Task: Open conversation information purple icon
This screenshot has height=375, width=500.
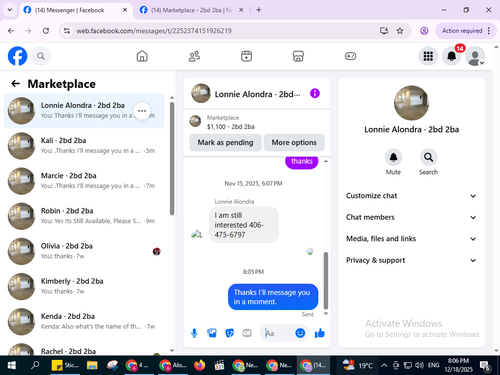Action: [x=315, y=93]
